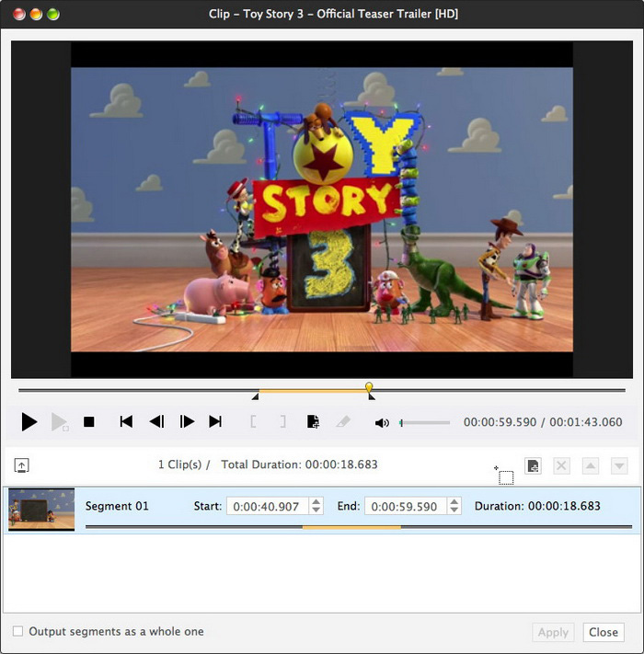Viewport: 644px width, 654px height.
Task: Jump to the segment start point
Action: (x=126, y=421)
